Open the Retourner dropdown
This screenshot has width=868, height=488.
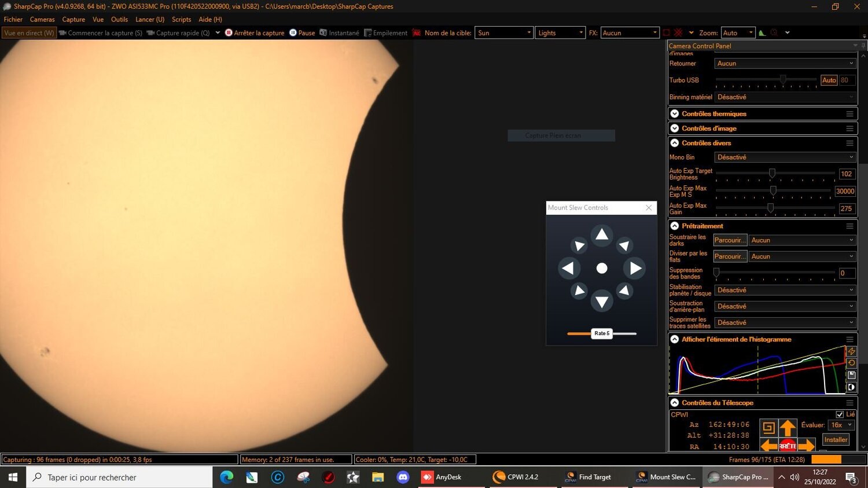pyautogui.click(x=785, y=64)
